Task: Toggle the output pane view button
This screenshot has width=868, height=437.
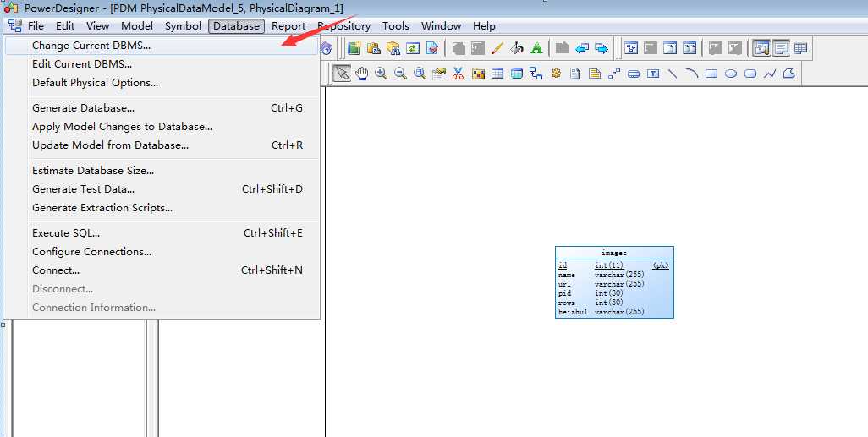Action: (x=781, y=48)
